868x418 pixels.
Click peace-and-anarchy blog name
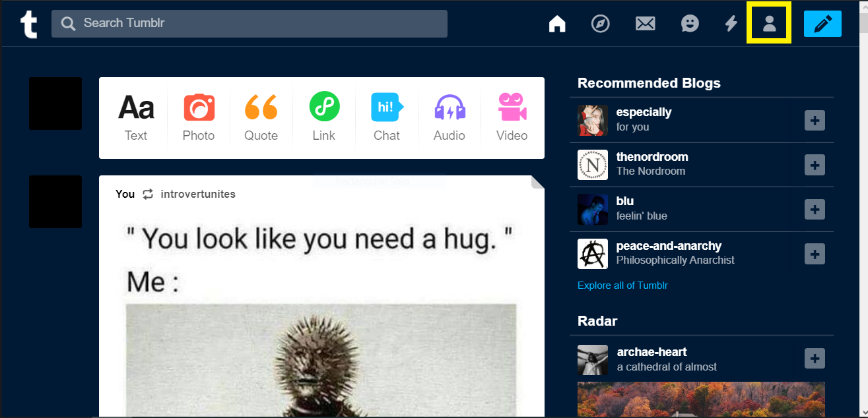tap(669, 246)
